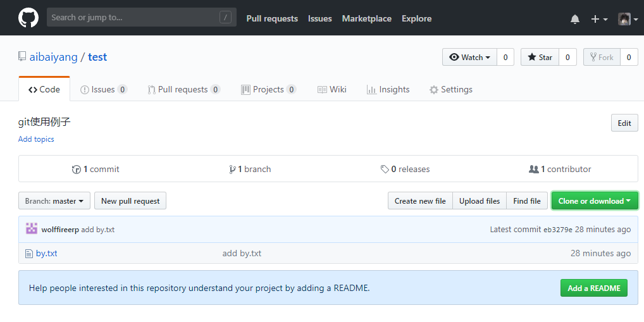
Task: Open the user profile avatar menu
Action: tap(628, 19)
